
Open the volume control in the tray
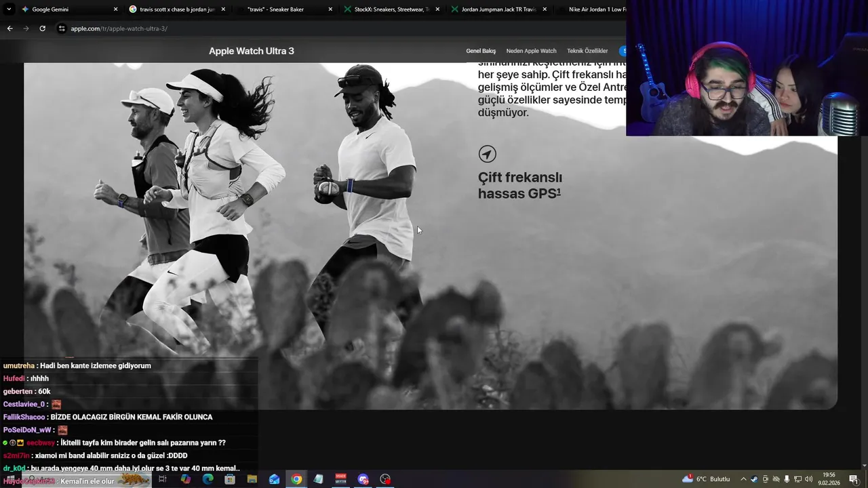coord(808,479)
